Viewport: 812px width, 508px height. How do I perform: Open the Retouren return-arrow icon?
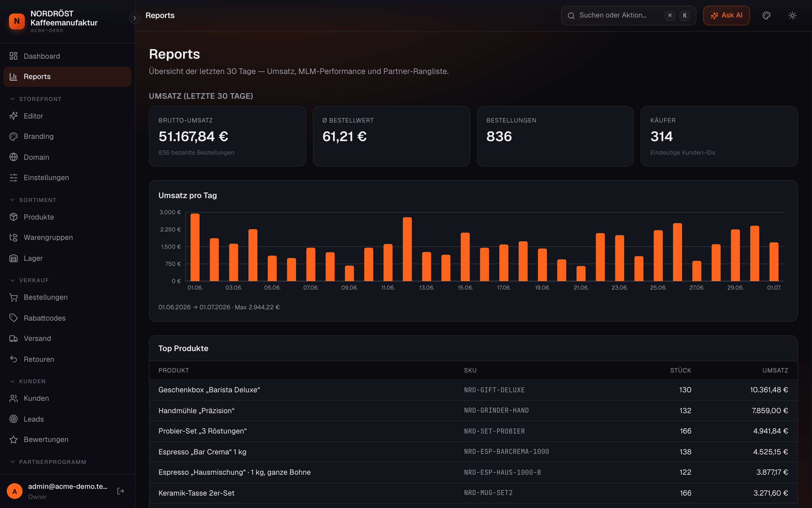(x=14, y=359)
